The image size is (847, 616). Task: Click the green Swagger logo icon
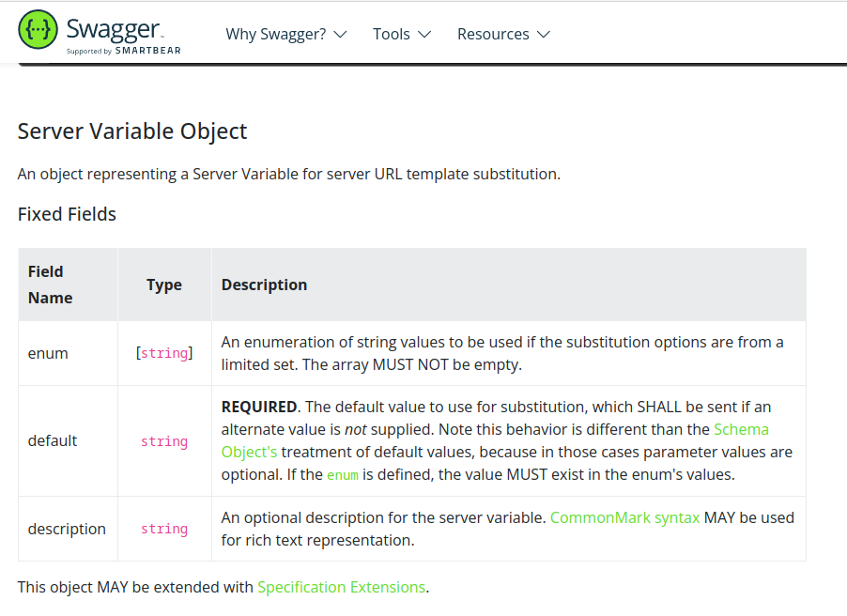tap(38, 30)
